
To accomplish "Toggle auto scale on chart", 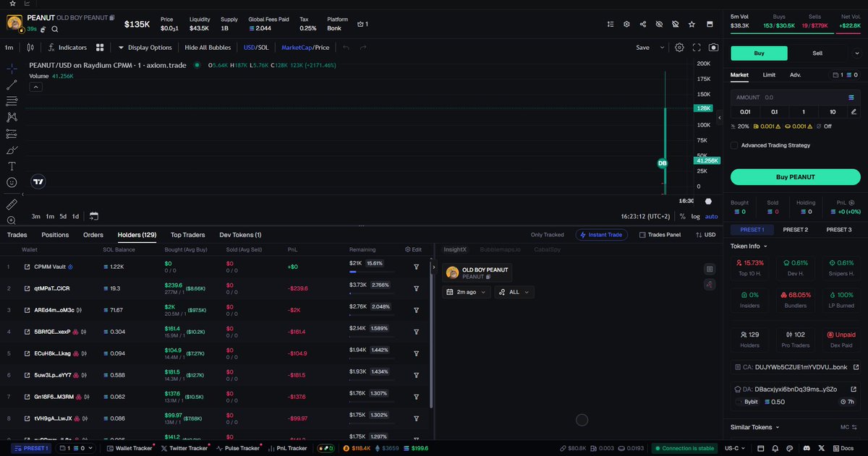I will click(x=712, y=216).
